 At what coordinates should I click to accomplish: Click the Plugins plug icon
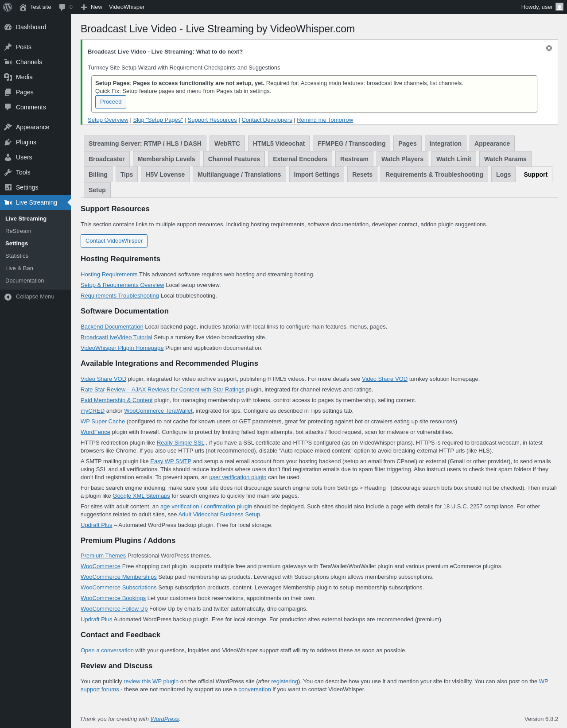[x=8, y=142]
